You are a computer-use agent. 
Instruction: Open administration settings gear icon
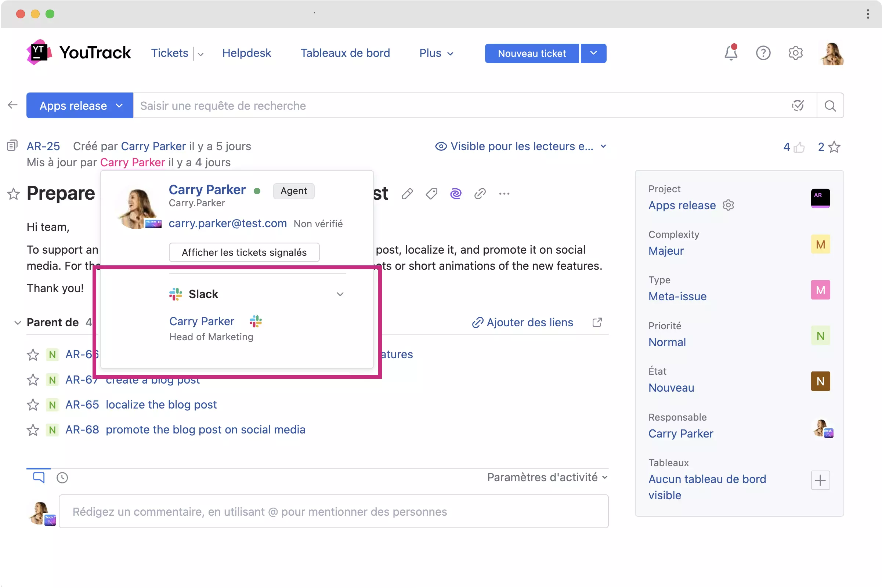coord(795,53)
